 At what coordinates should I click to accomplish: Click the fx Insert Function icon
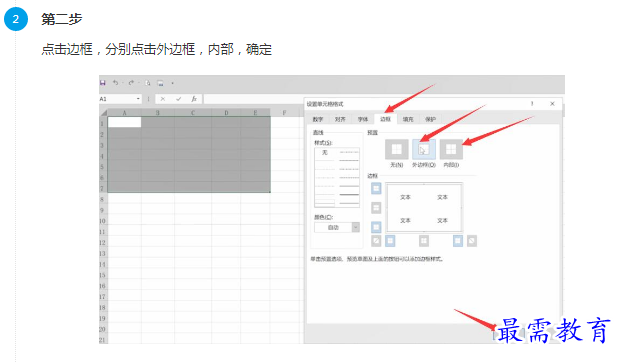(x=194, y=99)
